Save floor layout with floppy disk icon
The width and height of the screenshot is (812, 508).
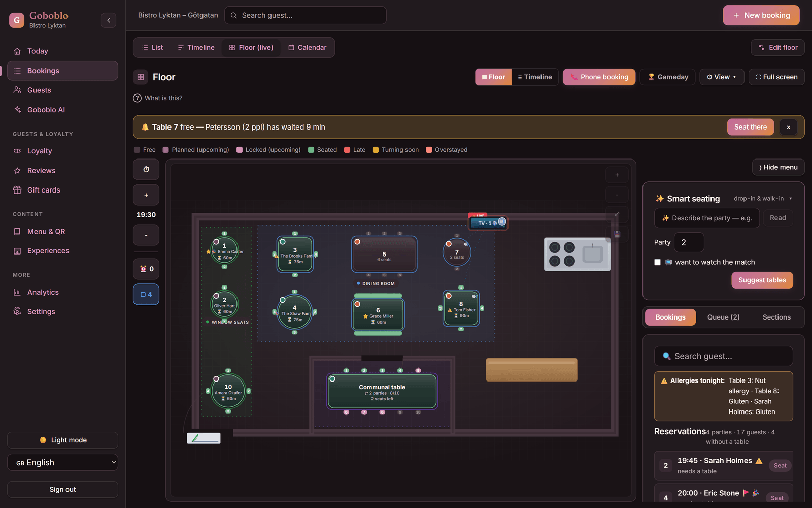(x=617, y=234)
